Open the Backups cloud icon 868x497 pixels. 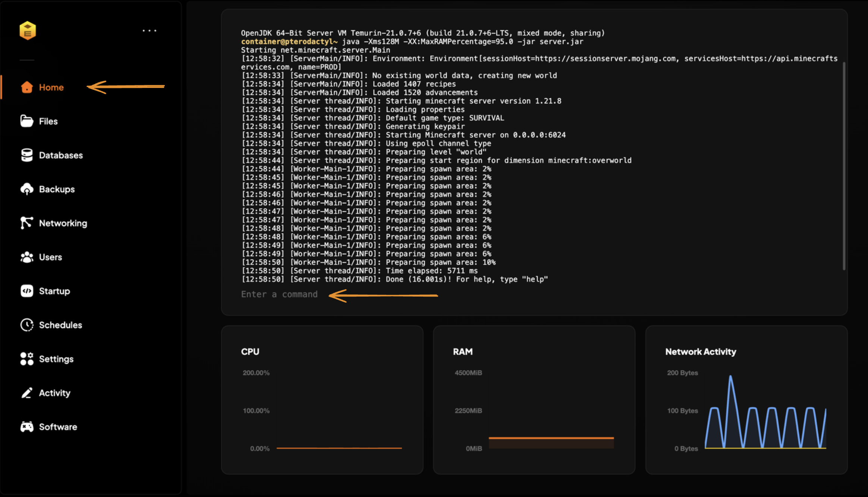coord(27,189)
